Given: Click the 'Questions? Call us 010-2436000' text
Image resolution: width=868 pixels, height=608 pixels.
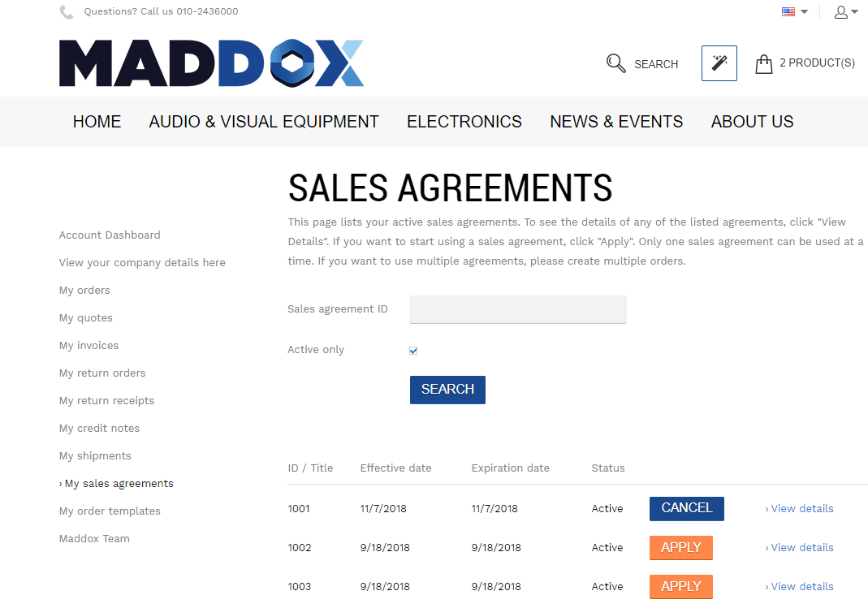Looking at the screenshot, I should pos(161,11).
